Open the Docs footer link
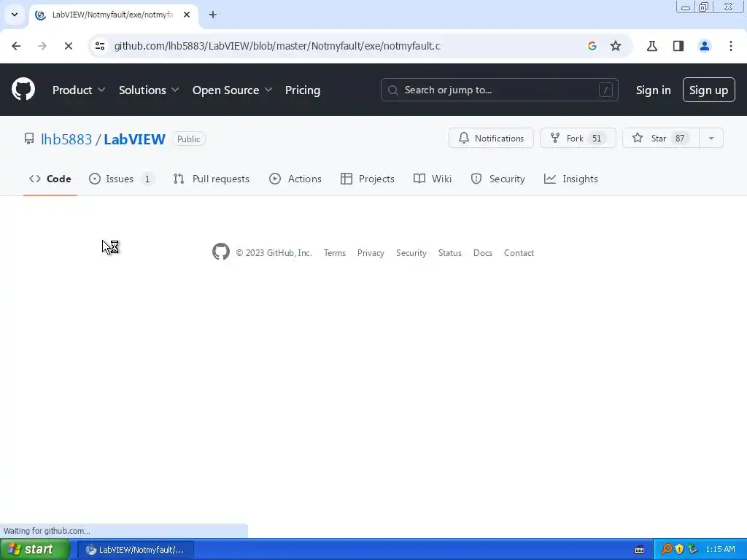Image resolution: width=747 pixels, height=560 pixels. pyautogui.click(x=483, y=253)
